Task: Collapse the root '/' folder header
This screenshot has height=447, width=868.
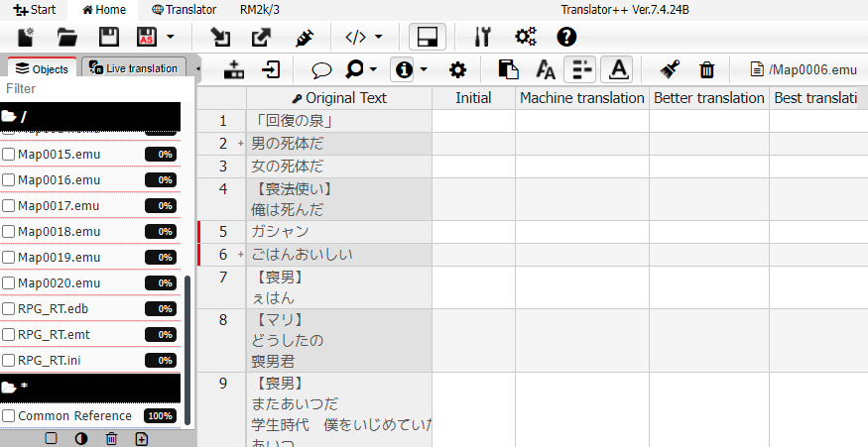Action: 90,117
